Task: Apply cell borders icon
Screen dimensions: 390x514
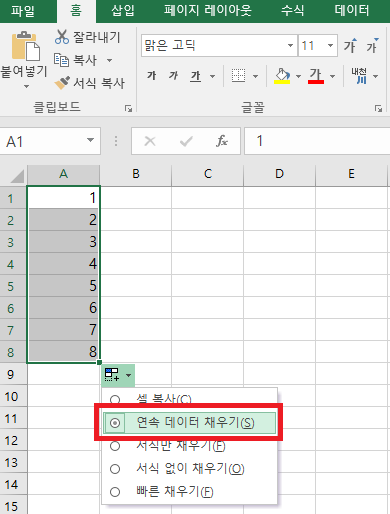Action: click(x=238, y=76)
